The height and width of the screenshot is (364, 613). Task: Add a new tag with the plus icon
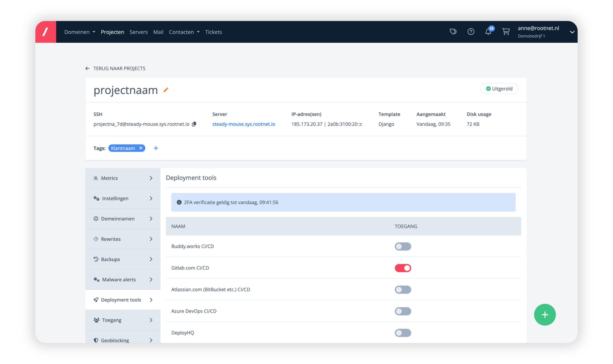pyautogui.click(x=156, y=148)
